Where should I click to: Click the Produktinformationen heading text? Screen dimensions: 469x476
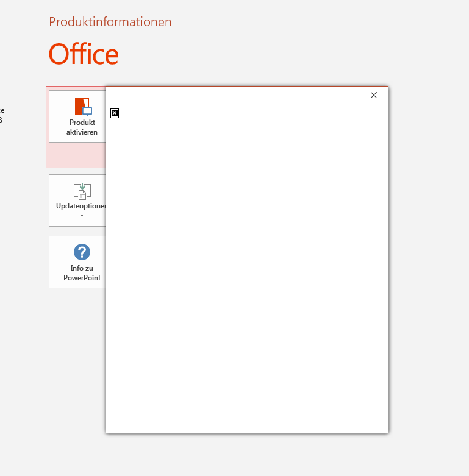click(110, 22)
